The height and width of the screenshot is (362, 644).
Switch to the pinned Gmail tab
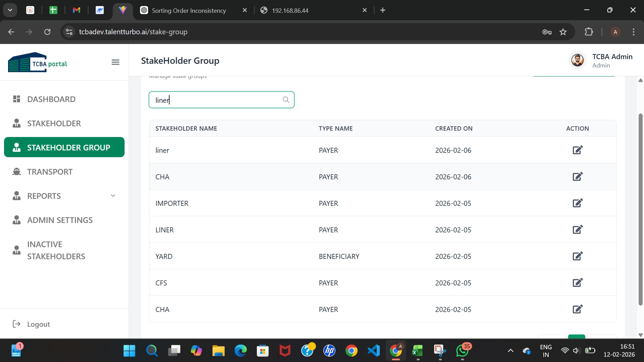pyautogui.click(x=77, y=10)
